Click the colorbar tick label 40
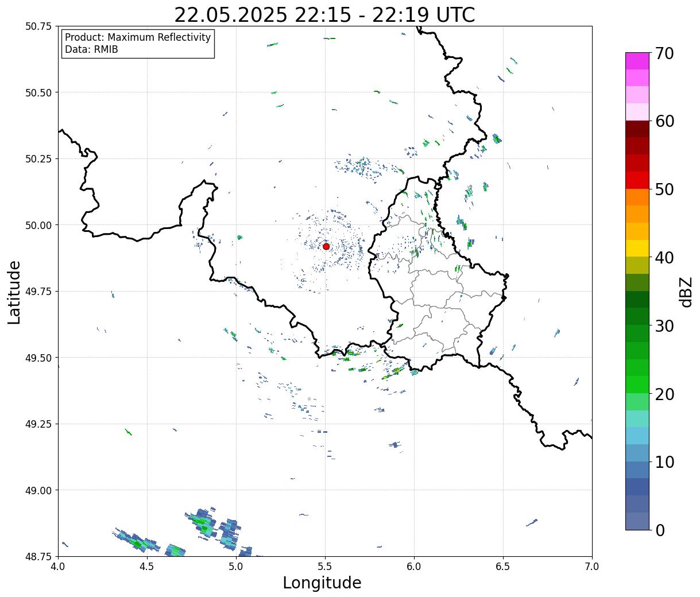 coord(664,257)
